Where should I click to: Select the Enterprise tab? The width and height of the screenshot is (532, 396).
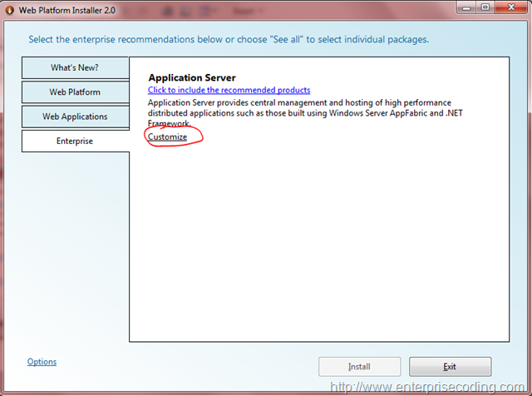75,141
